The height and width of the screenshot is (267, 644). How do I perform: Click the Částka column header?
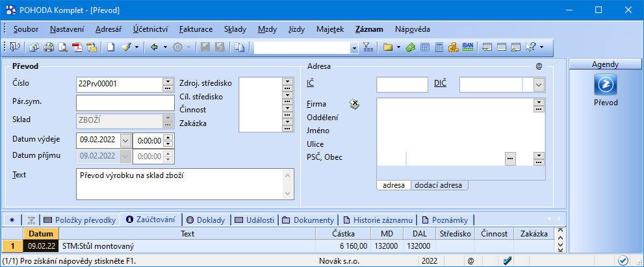tap(343, 233)
